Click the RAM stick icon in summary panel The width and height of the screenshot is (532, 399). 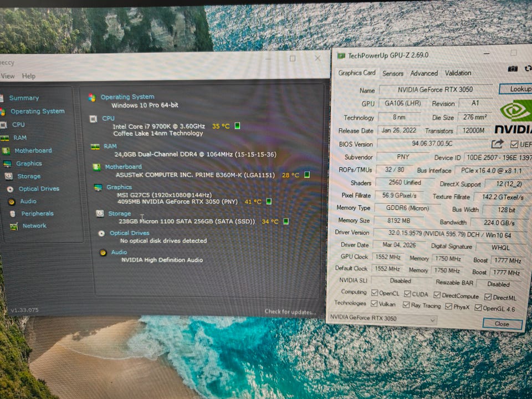click(x=95, y=146)
